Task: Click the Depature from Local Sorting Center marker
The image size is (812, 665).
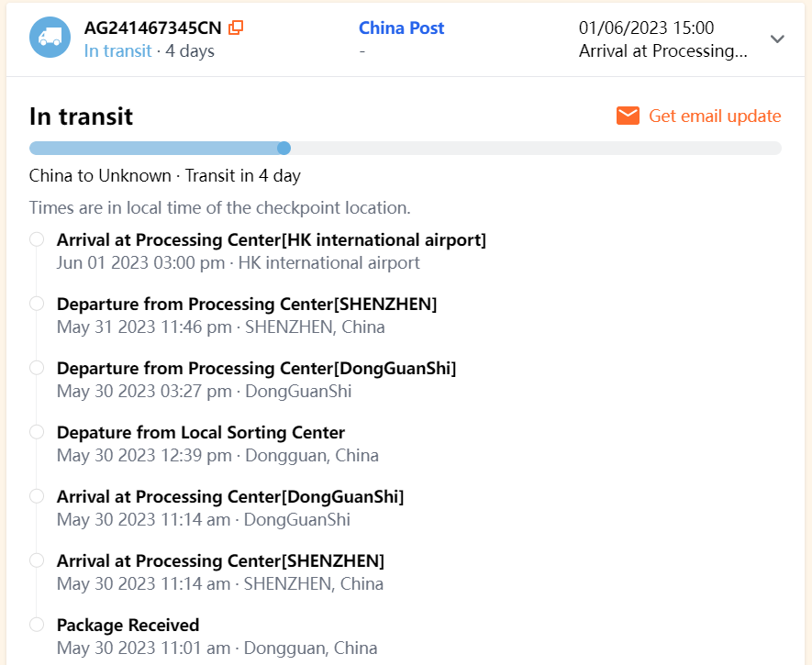Action: 37,432
